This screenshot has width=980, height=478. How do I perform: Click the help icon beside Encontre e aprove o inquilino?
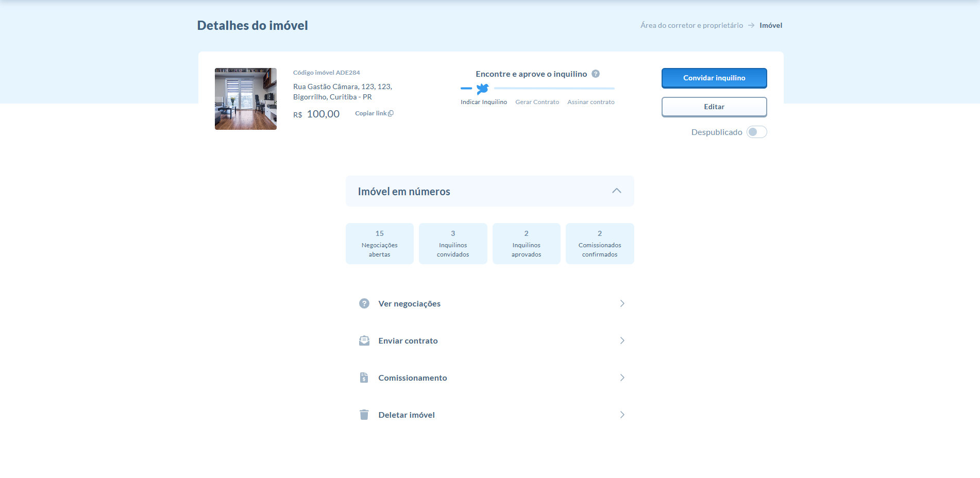[596, 74]
